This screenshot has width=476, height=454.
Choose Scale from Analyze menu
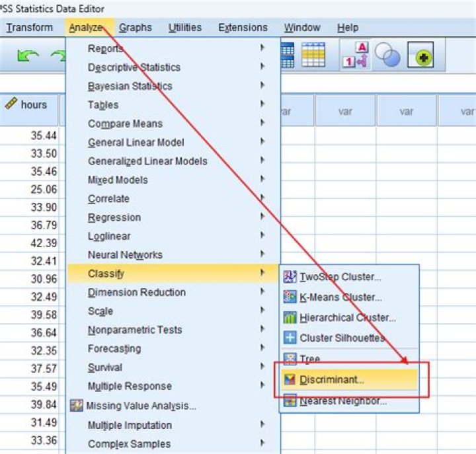pyautogui.click(x=173, y=311)
